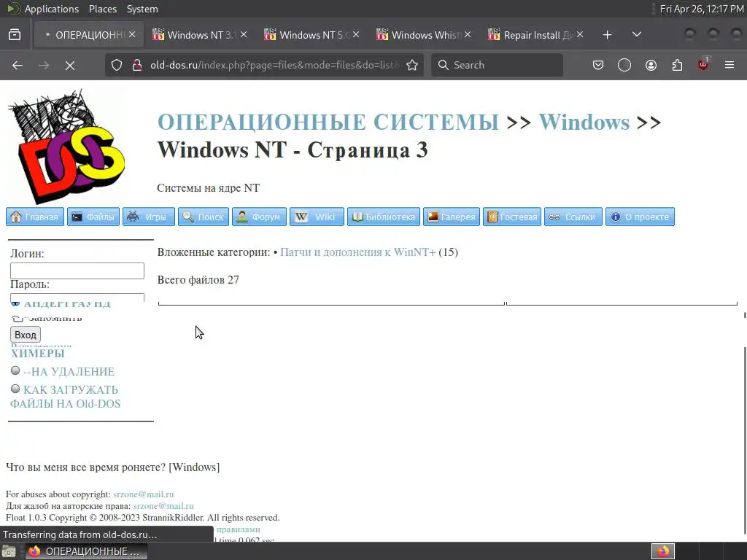
Task: Close the Windows Whistler tab
Action: 468,35
